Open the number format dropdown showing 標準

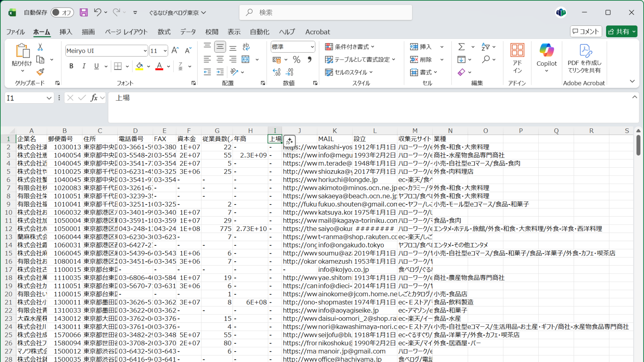312,47
